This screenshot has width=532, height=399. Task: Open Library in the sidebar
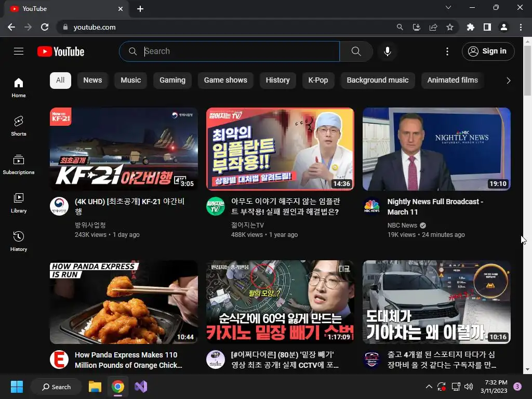19,203
